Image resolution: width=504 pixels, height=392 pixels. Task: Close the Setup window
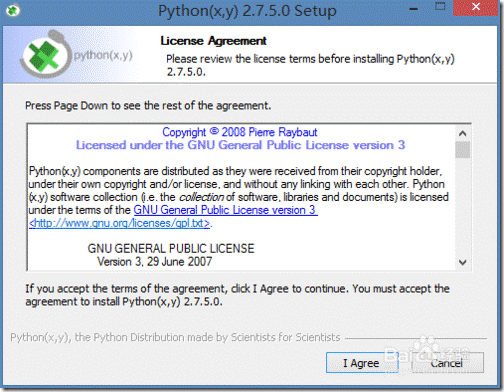click(x=476, y=7)
